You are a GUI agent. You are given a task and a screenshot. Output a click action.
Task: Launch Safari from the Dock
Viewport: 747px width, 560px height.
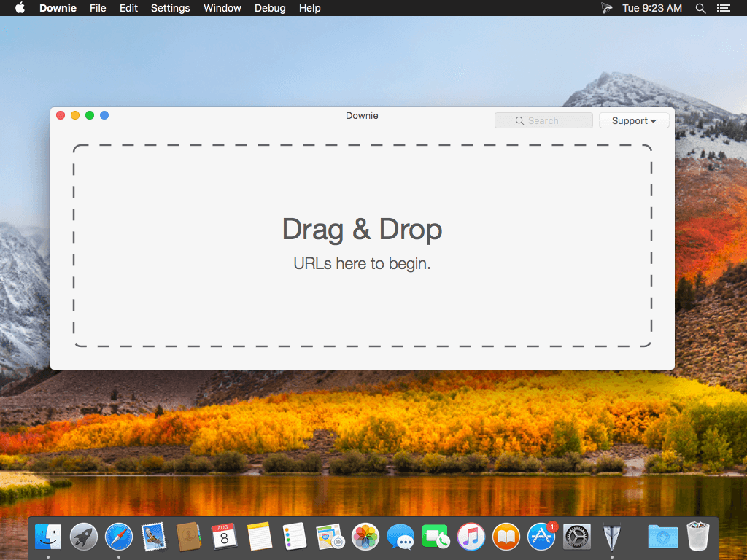point(119,537)
